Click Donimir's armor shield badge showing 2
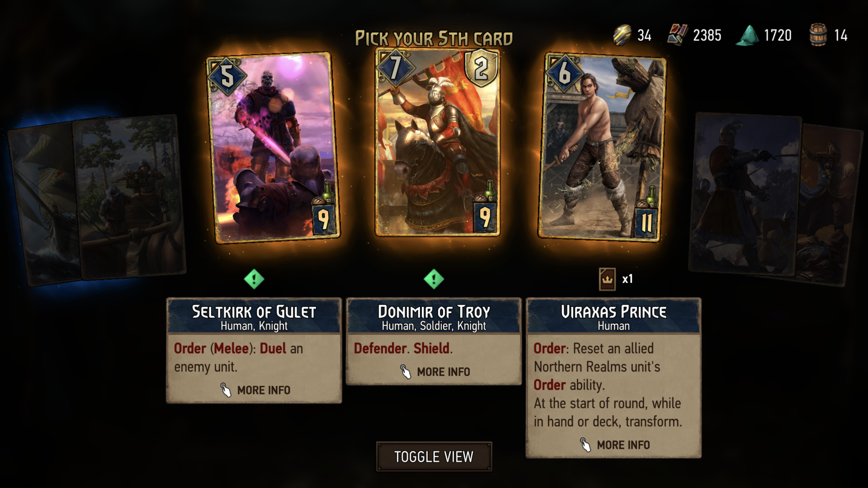Screen dimensions: 868x488 482,68
